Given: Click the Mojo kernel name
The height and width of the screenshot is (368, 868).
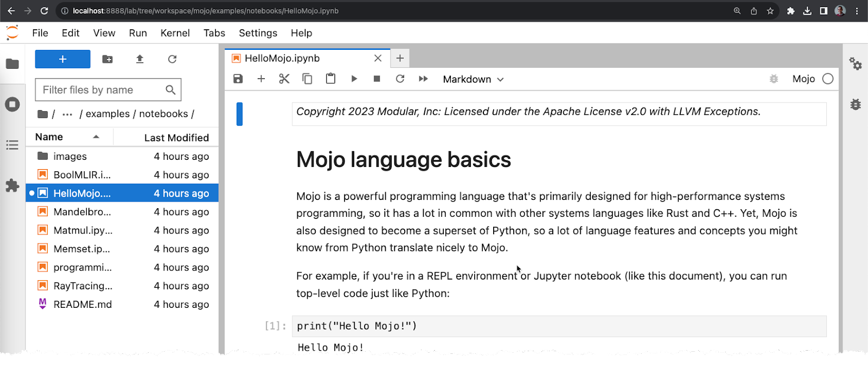Looking at the screenshot, I should click(803, 79).
